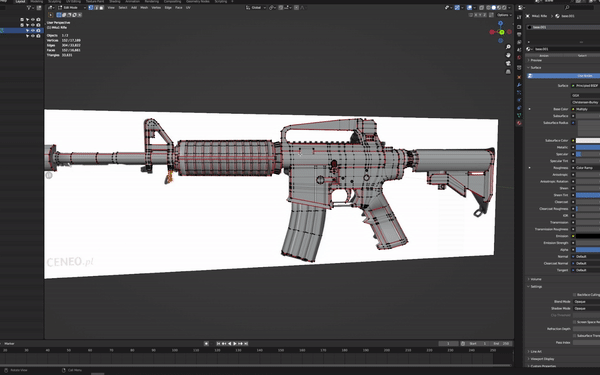This screenshot has width=600, height=375.
Task: Open the Blend Mode Opaque dropdown
Action: click(586, 302)
